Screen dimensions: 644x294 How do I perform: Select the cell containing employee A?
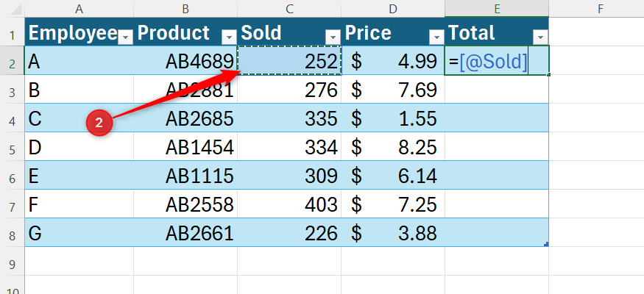[x=79, y=61]
